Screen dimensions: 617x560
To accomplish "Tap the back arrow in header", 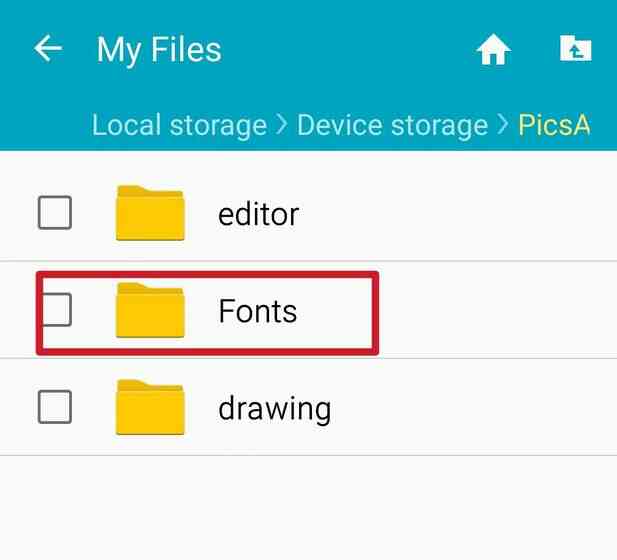I will [48, 48].
